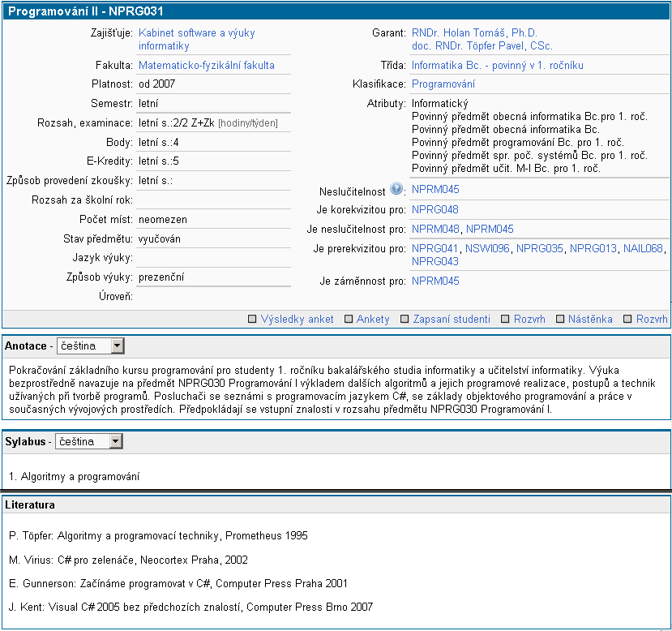Open the NSWI096 course link
The width and height of the screenshot is (672, 631).
tap(487, 248)
